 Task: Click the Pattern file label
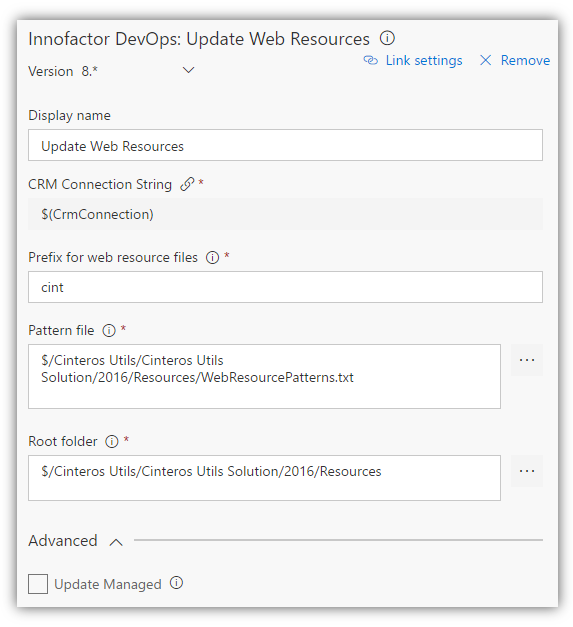click(61, 331)
